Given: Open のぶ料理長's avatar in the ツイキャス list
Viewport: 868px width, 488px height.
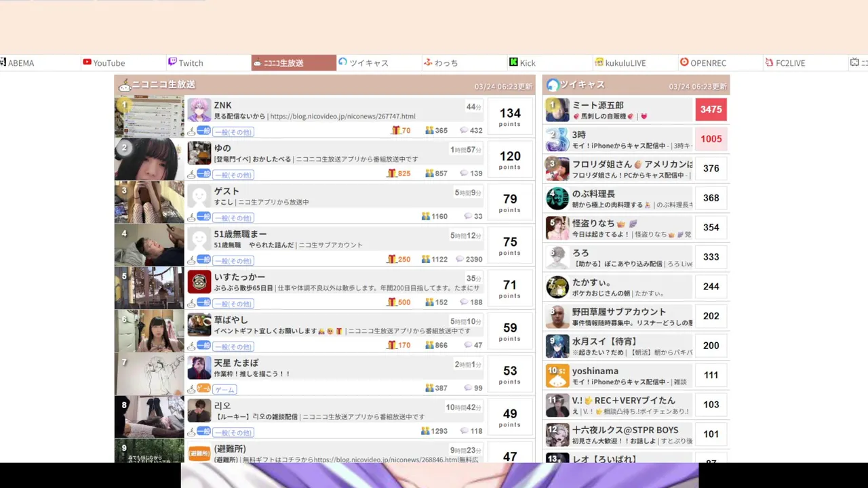Looking at the screenshot, I should (557, 199).
